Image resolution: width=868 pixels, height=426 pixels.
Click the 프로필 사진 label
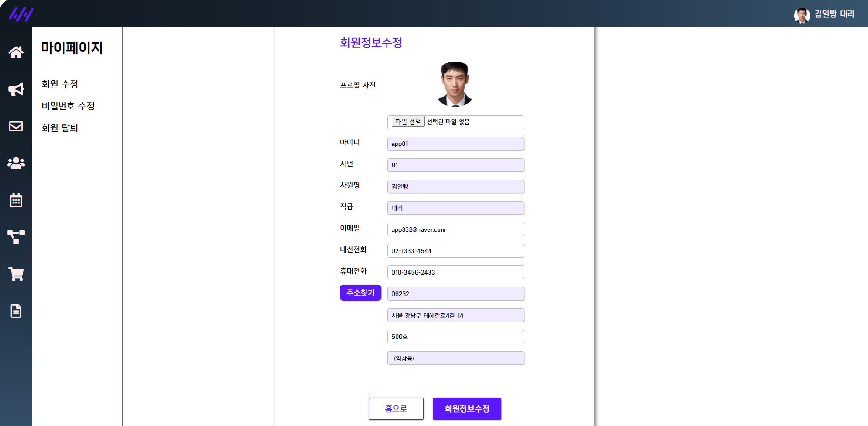pyautogui.click(x=358, y=85)
